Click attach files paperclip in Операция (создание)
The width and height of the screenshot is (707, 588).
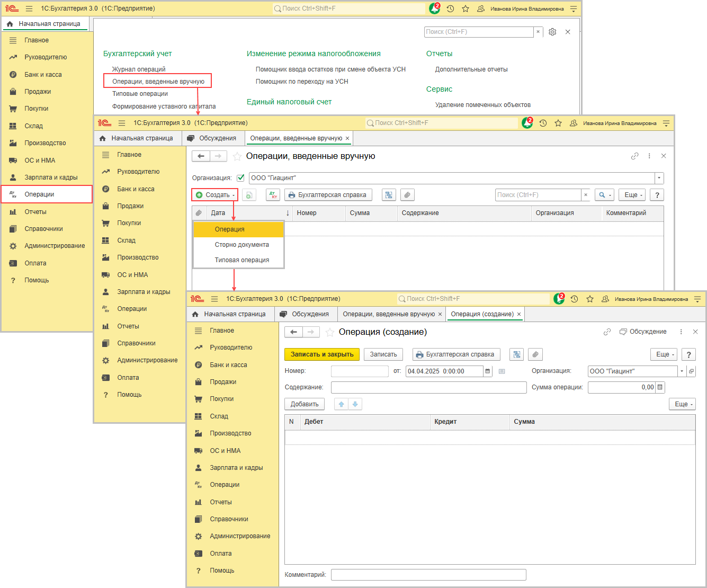[x=535, y=354]
